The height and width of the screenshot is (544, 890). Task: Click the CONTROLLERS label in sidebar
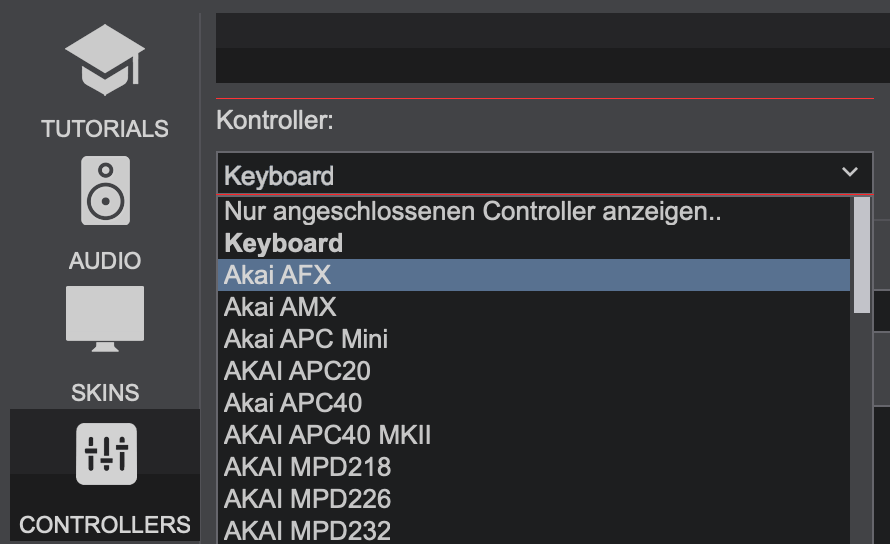point(105,525)
